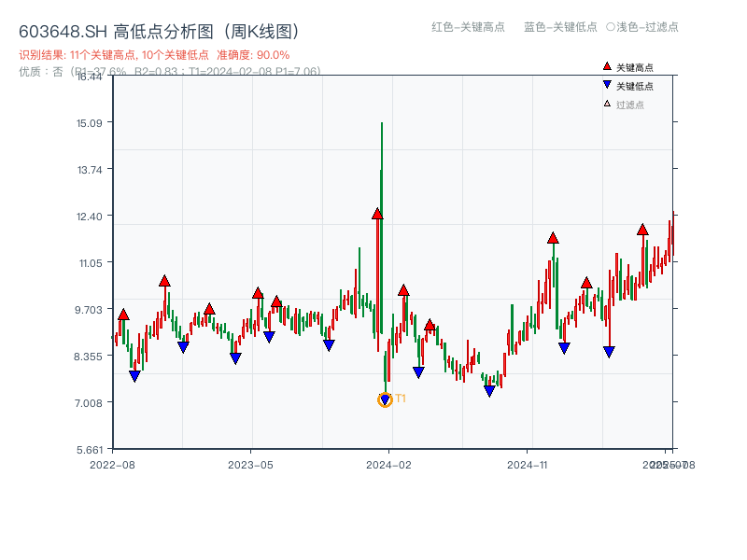Click the highest red triangle near 12.40
The height and width of the screenshot is (560, 747).
(x=377, y=214)
